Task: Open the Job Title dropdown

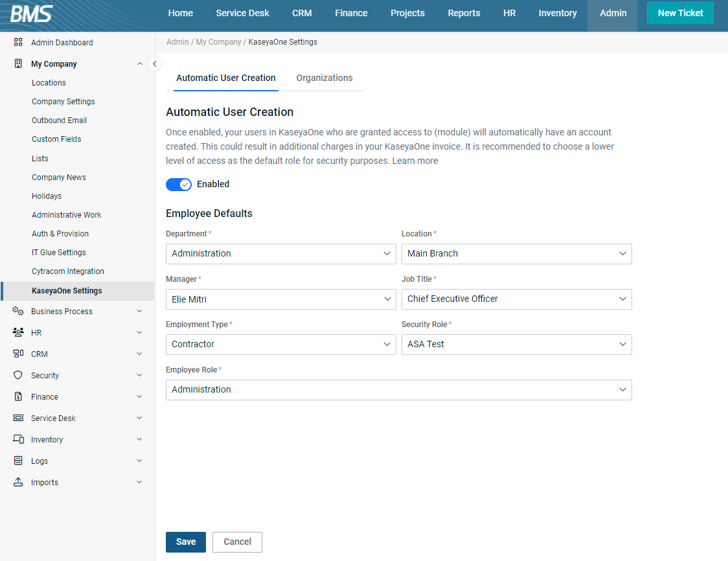Action: 516,299
